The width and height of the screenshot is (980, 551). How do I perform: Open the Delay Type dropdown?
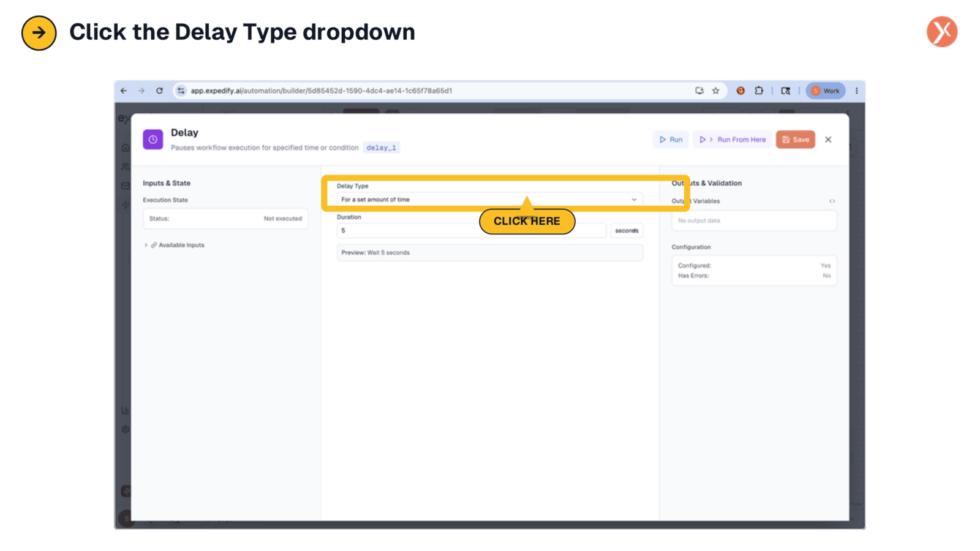pyautogui.click(x=489, y=200)
